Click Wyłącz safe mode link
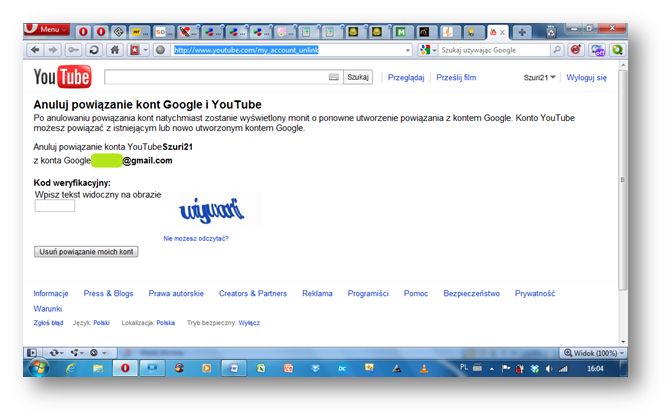The image size is (671, 420). 249,323
